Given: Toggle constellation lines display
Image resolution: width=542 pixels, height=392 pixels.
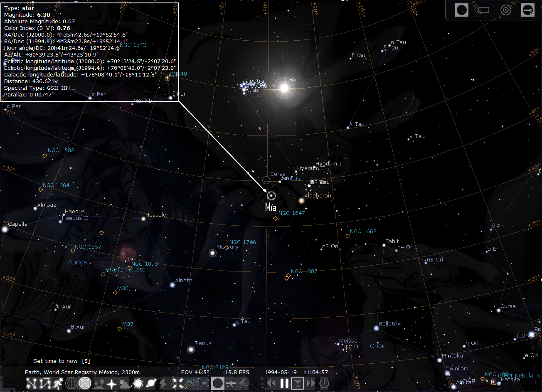Looking at the screenshot, I should (x=31, y=383).
